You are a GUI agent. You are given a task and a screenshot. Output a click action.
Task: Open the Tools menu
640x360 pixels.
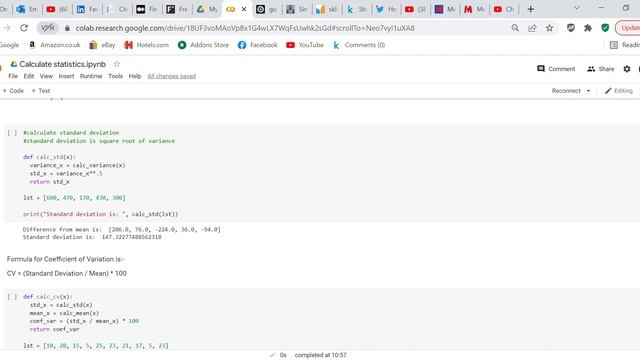(116, 76)
